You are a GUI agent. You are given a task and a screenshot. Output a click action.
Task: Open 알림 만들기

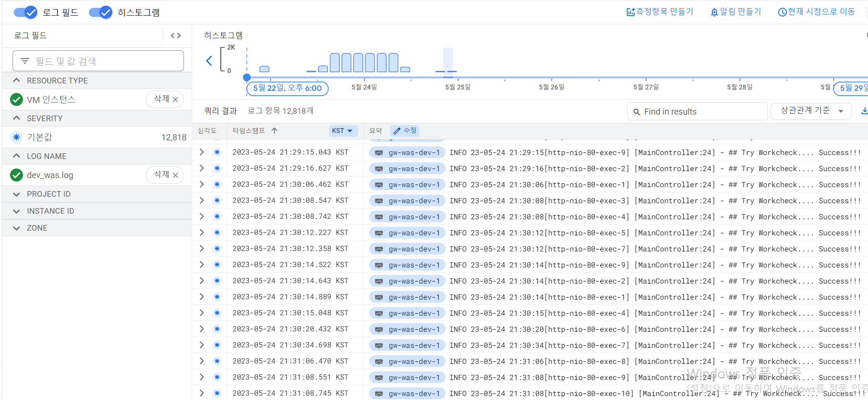(736, 12)
